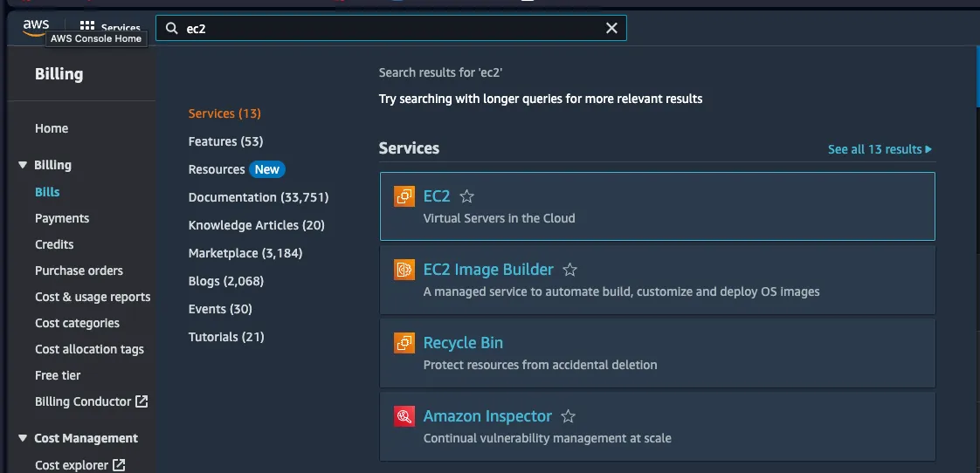Viewport: 980px width, 473px height.
Task: Click the AWS logo icon
Action: tap(36, 27)
